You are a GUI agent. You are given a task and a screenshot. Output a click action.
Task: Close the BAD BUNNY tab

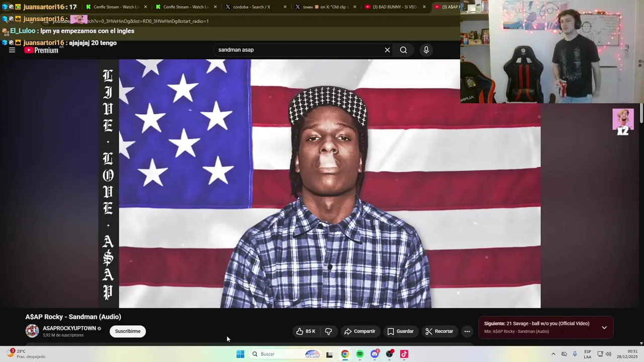424,7
